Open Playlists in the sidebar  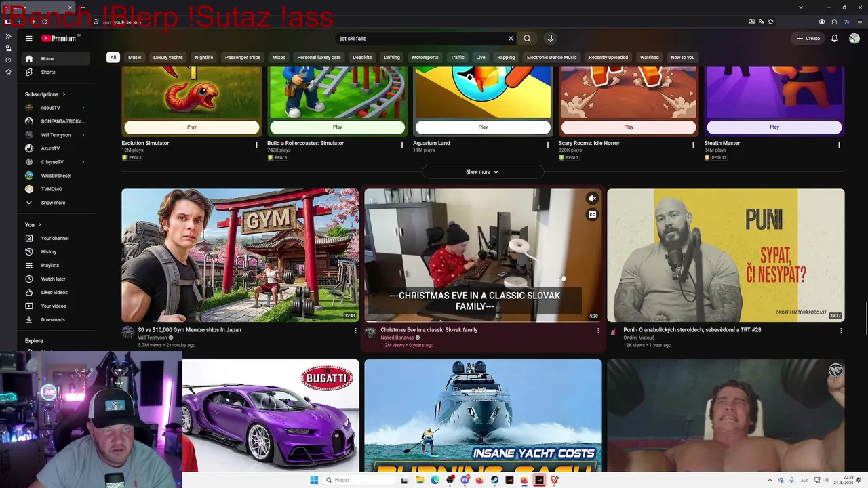(54, 266)
